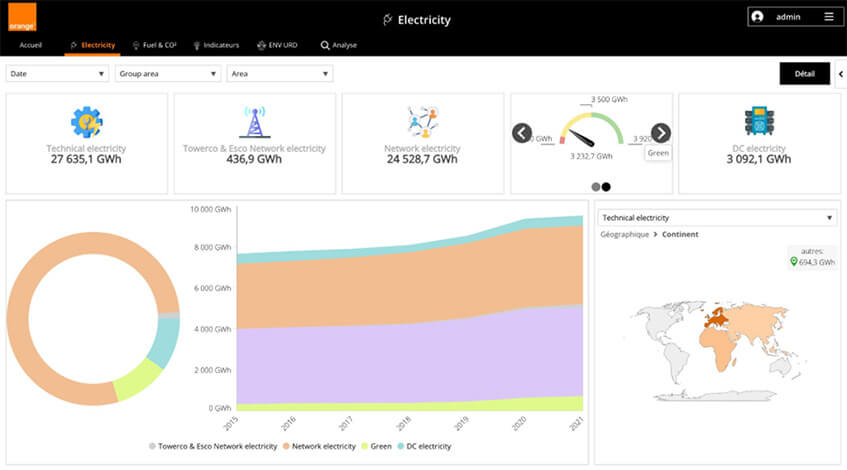Click the DC electricity server icon

(757, 122)
